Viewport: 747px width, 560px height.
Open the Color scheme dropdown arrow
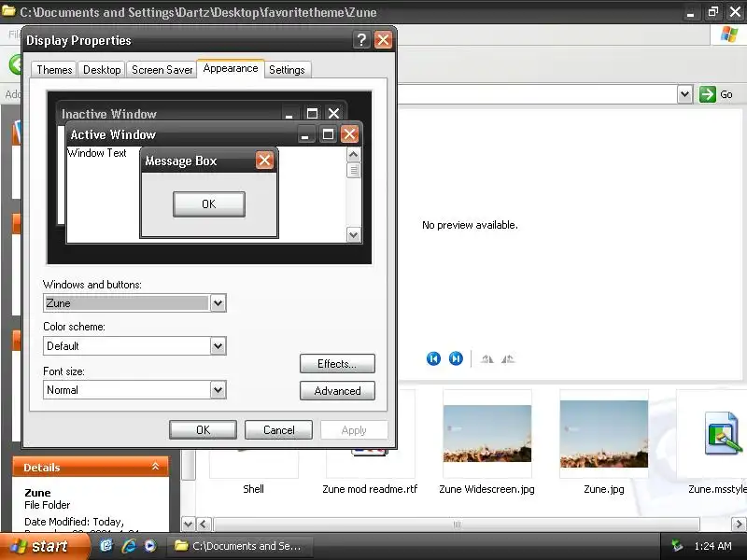point(218,345)
